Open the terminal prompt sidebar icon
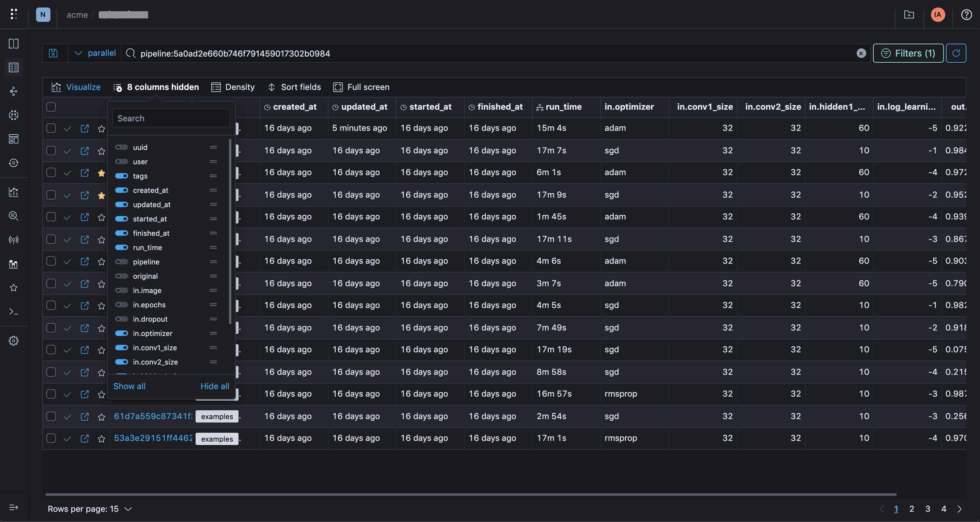Image resolution: width=980 pixels, height=522 pixels. coord(14,312)
